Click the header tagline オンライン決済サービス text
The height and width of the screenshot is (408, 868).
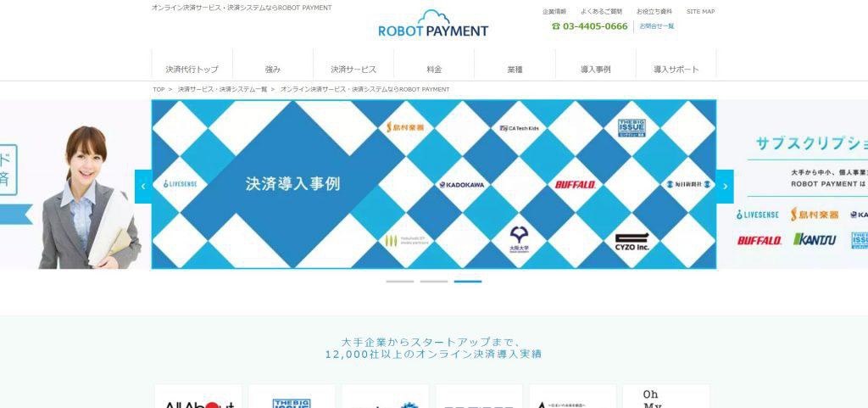click(242, 8)
